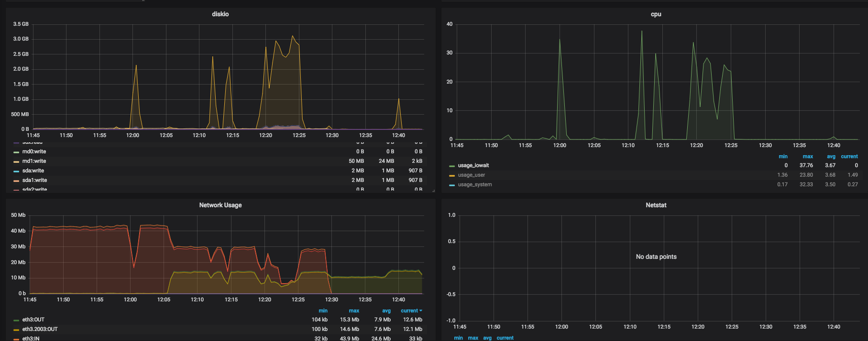Open color picker for md1:write swatch

(x=16, y=162)
